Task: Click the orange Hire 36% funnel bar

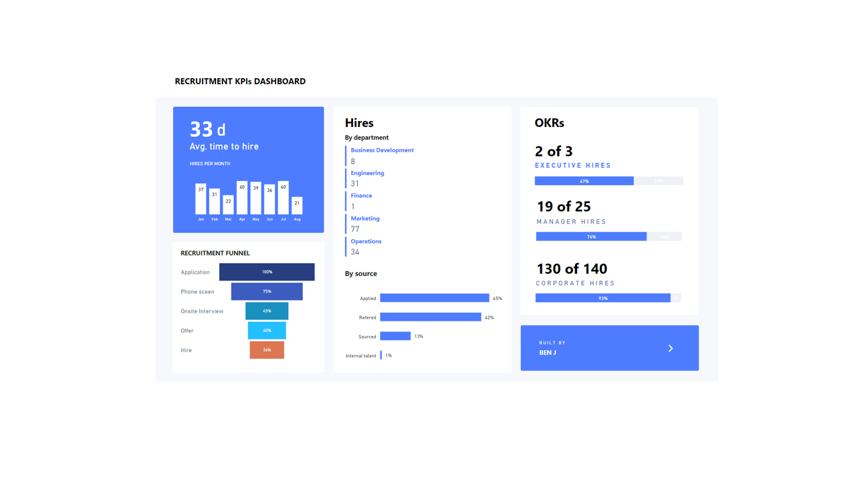Action: tap(267, 349)
